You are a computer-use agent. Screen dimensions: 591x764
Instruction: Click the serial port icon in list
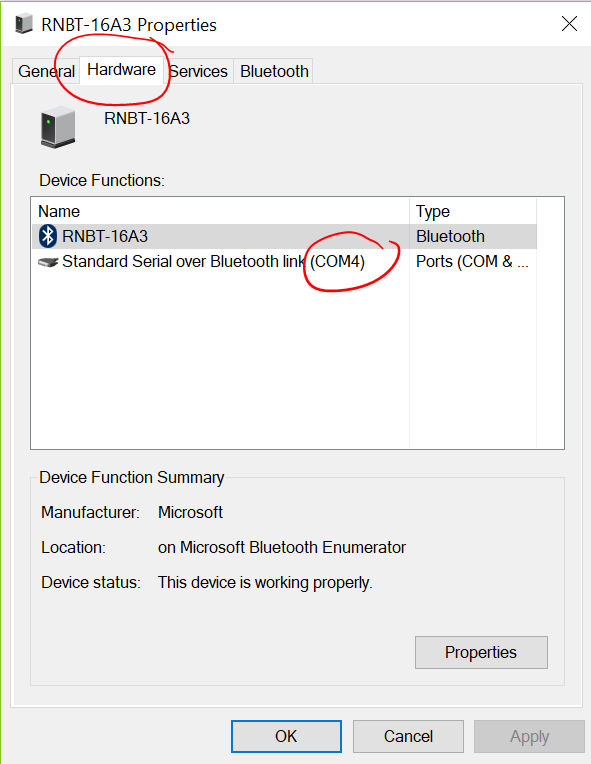tap(48, 262)
